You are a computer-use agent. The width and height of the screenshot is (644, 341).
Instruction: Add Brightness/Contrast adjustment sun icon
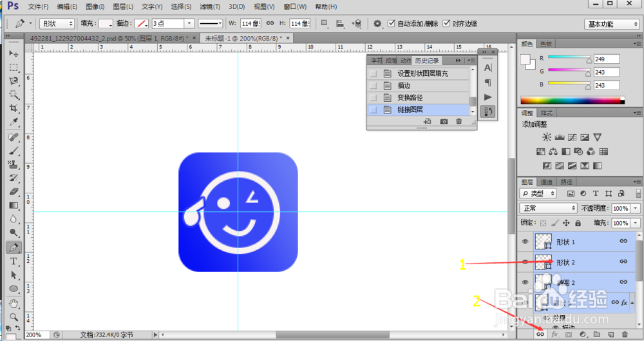pyautogui.click(x=547, y=137)
